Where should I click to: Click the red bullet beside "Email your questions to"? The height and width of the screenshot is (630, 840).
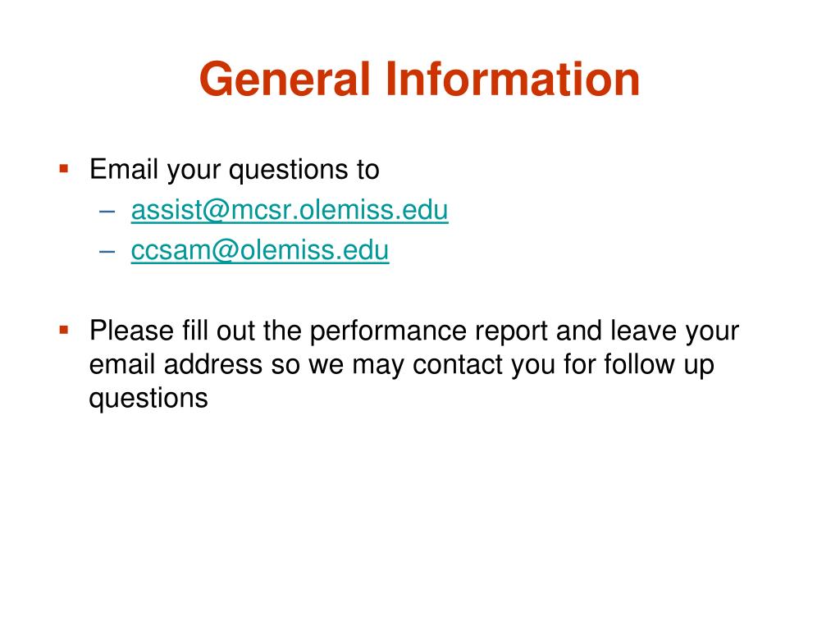click(63, 168)
